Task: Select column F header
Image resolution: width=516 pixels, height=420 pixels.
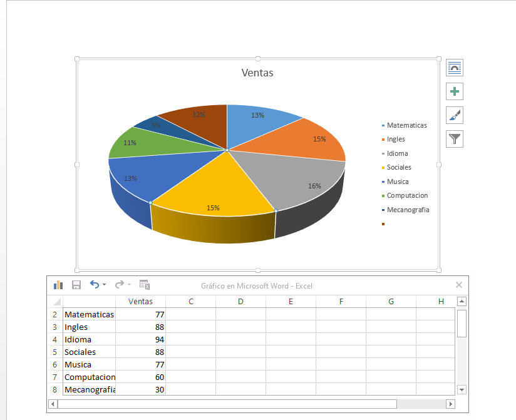Action: pos(341,302)
